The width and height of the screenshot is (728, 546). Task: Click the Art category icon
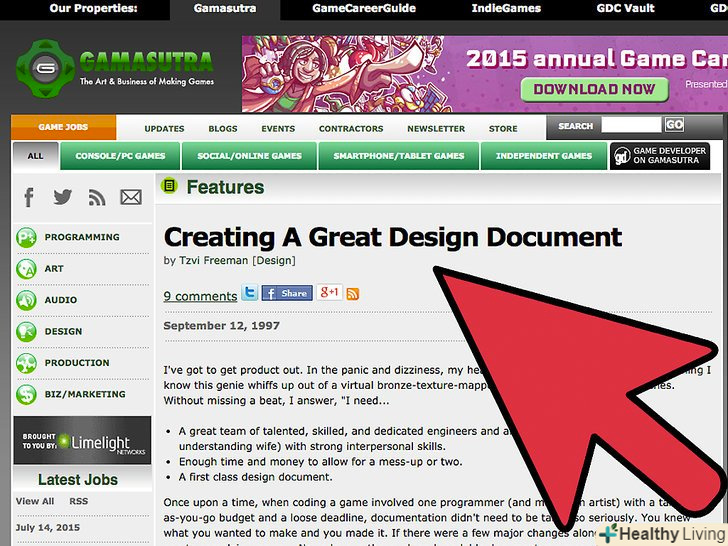click(26, 269)
